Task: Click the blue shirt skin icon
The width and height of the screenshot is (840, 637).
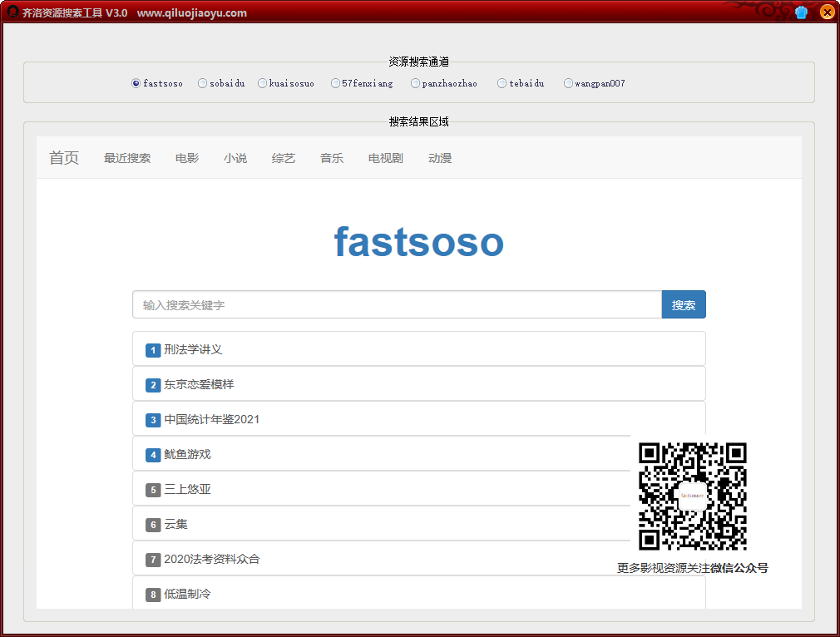Action: coord(801,12)
